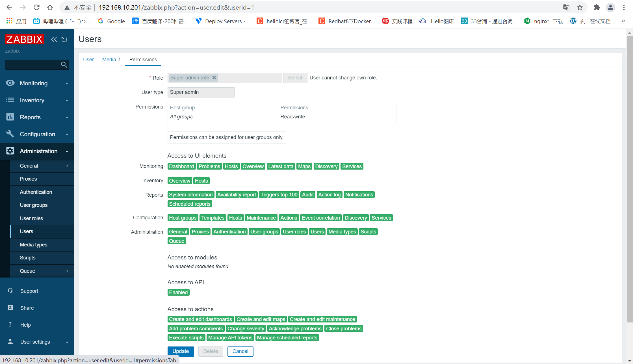Image resolution: width=633 pixels, height=364 pixels.
Task: Go back with browser back arrow
Action: click(9, 7)
